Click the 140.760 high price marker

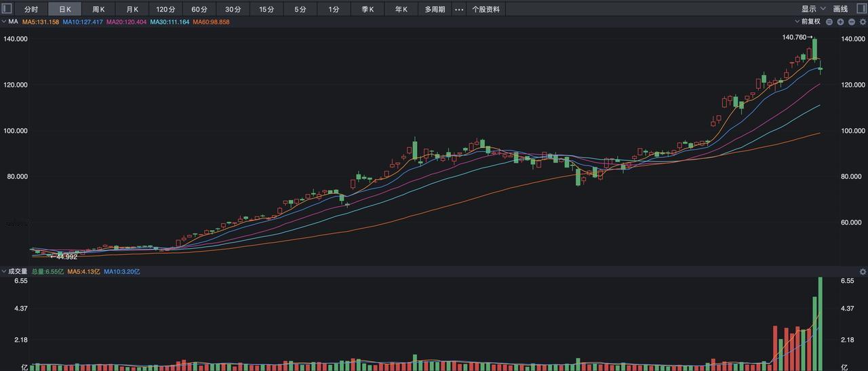click(797, 37)
